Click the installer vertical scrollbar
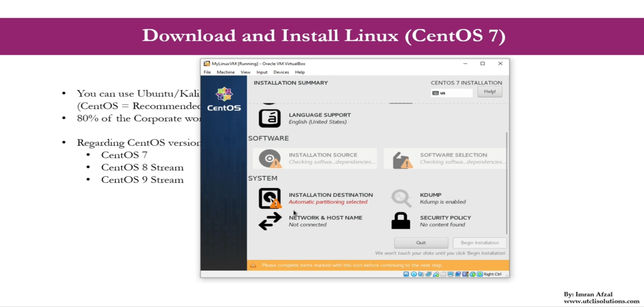Screen dimensions: 644x307 507,183
